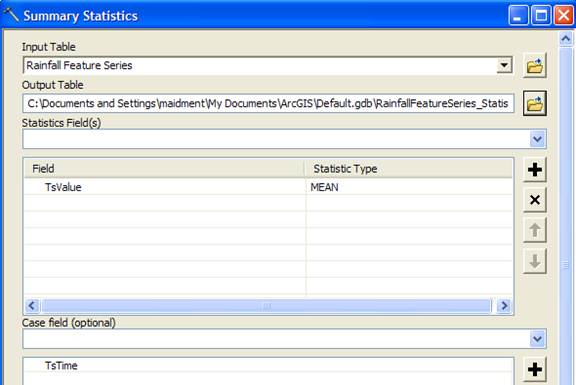The width and height of the screenshot is (576, 385).
Task: Click the Output Table path field
Action: click(x=268, y=104)
